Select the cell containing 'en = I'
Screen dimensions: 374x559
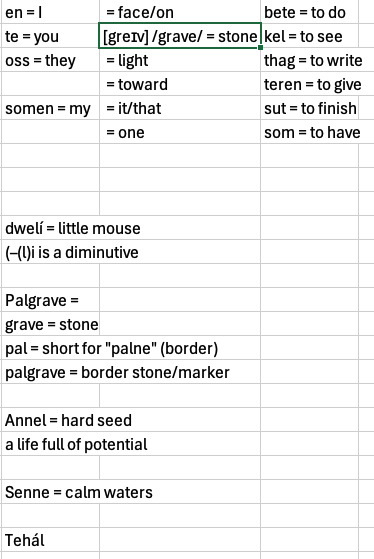pos(50,12)
